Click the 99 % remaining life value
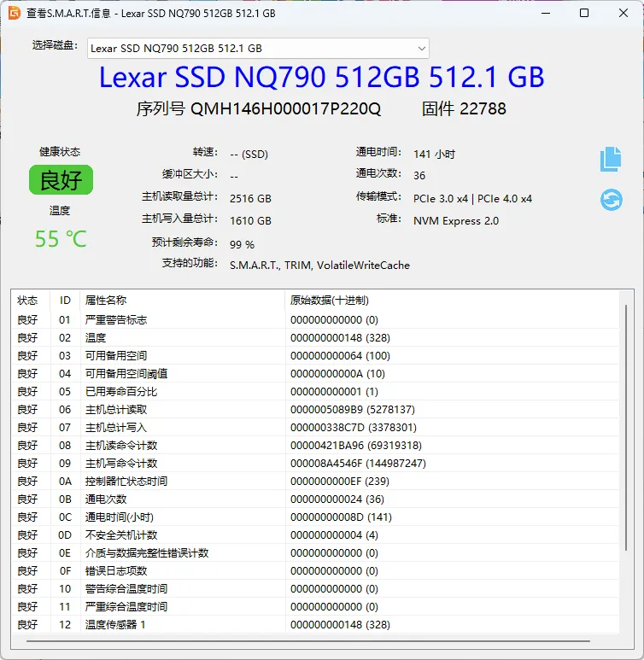 pyautogui.click(x=242, y=244)
